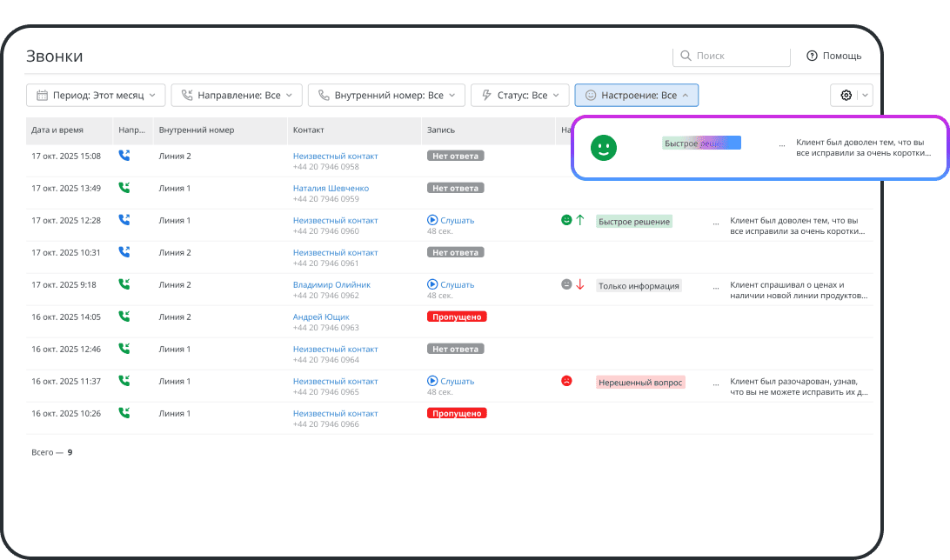
Task: Expand the Период: Этот месяц filter
Action: point(96,96)
